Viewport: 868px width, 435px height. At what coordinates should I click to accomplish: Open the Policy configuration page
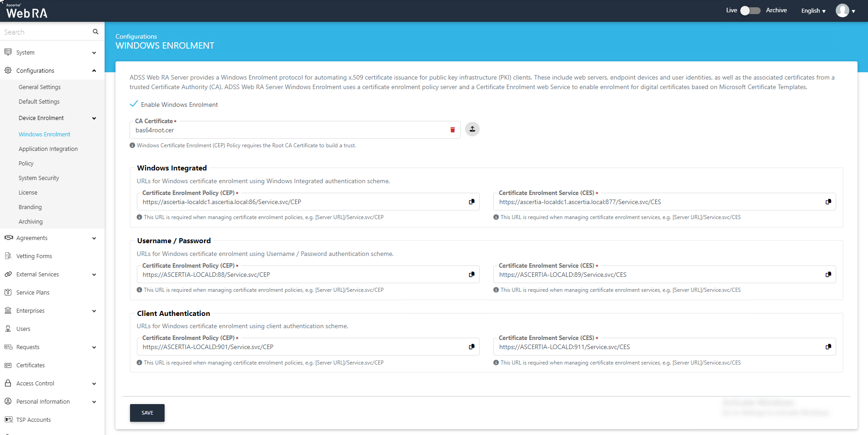[26, 163]
